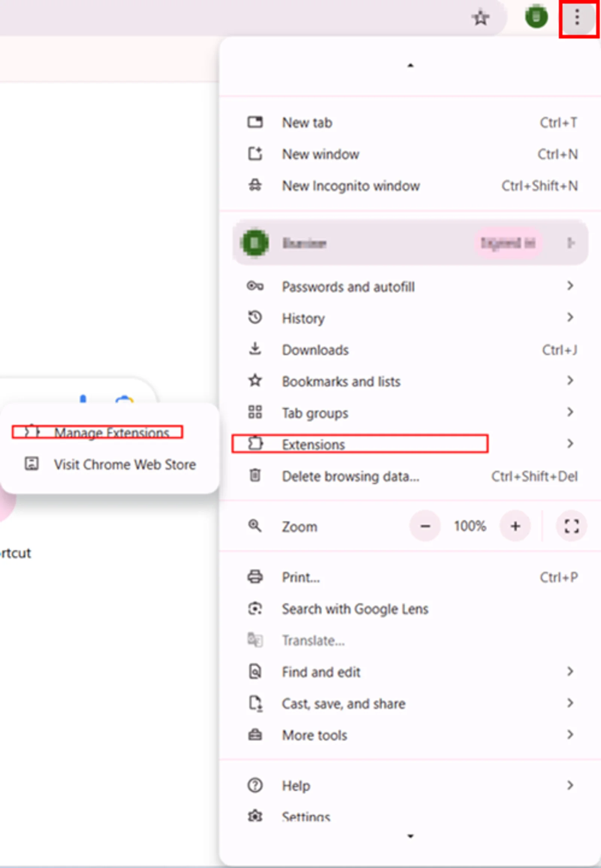The height and width of the screenshot is (868, 601).
Task: Expand the History submenu chevron
Action: 570,318
